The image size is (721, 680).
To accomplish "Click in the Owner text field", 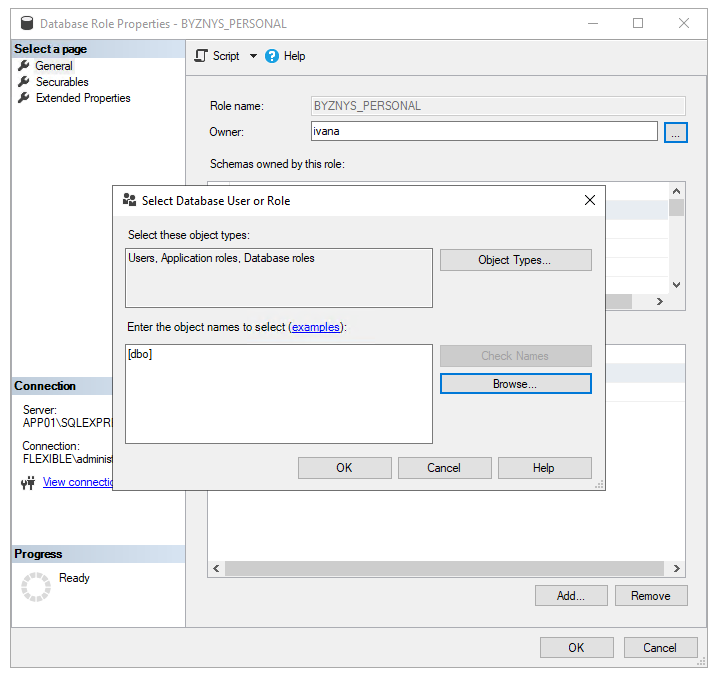I will [x=484, y=131].
